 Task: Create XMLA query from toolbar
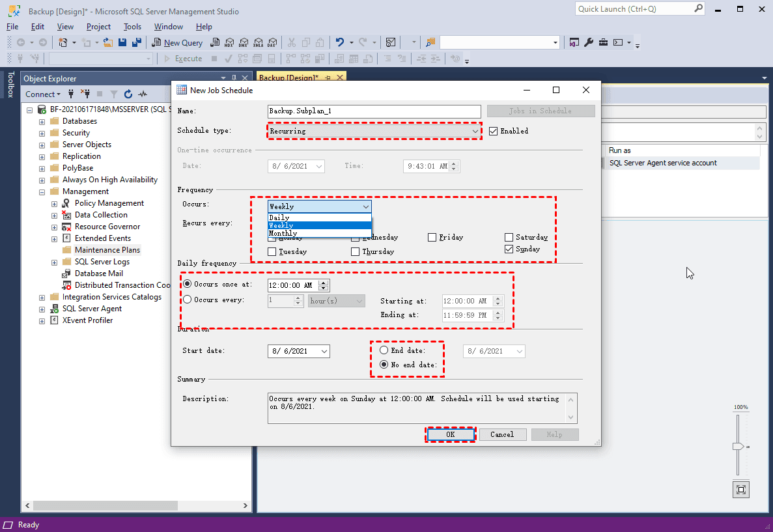tap(259, 43)
